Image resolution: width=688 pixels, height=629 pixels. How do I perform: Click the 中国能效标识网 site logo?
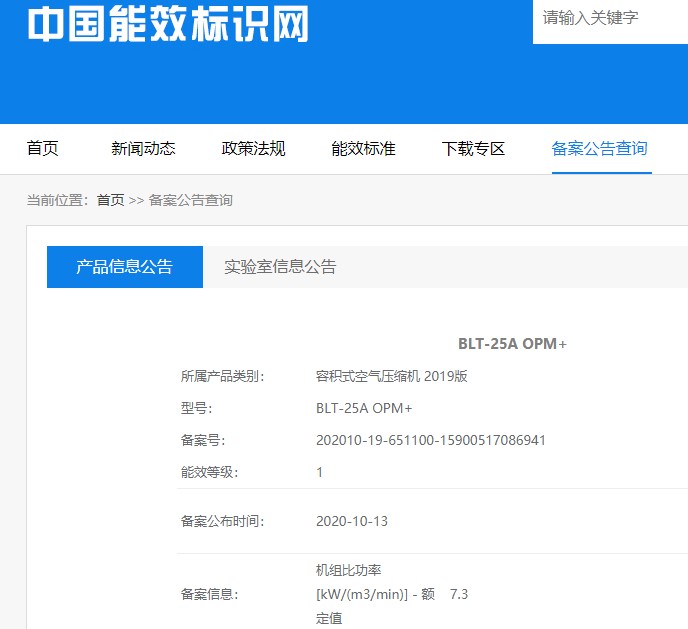(168, 24)
